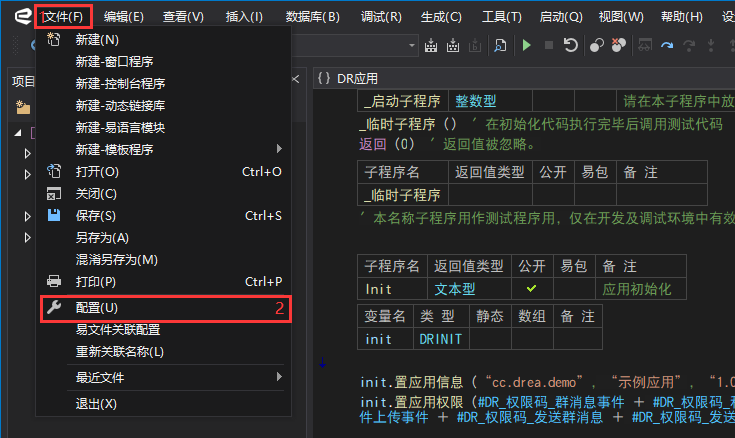Choose 新建-窗口程序 menu entry

click(x=114, y=61)
